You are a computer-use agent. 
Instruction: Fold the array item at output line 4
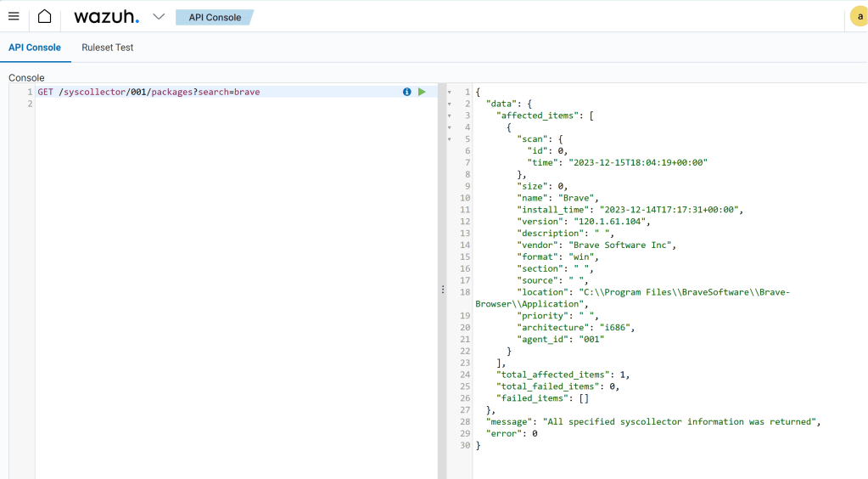pos(450,127)
